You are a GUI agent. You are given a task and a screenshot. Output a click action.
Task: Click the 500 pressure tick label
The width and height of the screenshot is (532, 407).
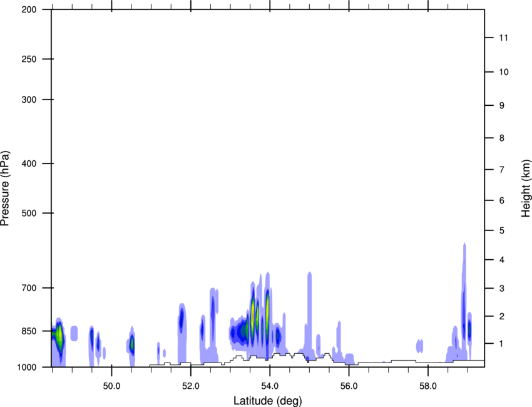point(29,213)
